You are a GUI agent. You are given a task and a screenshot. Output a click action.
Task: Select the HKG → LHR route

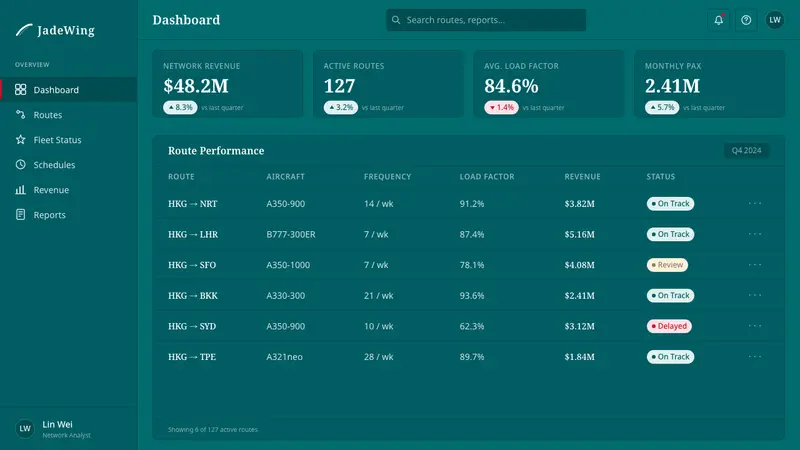(193, 234)
